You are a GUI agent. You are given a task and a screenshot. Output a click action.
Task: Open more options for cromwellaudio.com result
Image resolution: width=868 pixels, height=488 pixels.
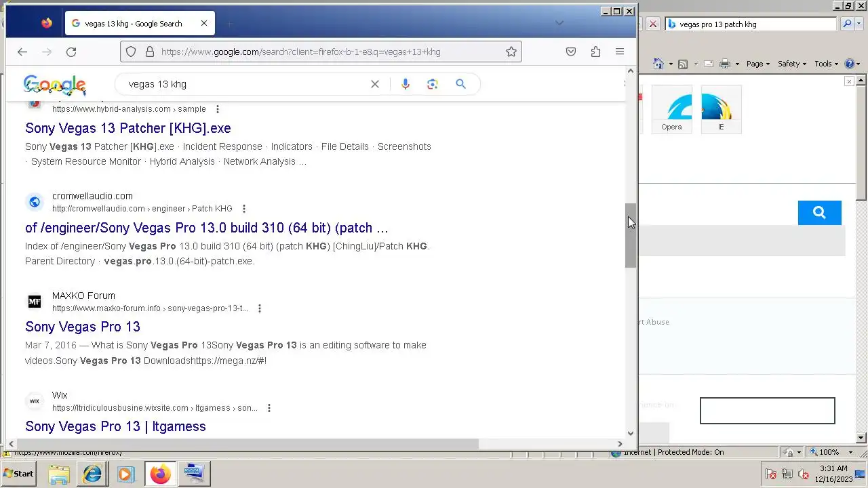(x=244, y=209)
